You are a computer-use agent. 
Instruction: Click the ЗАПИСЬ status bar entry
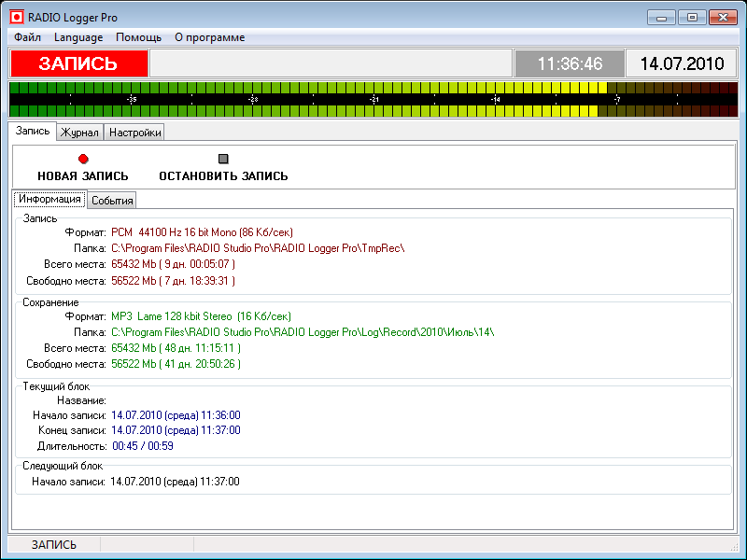tap(54, 545)
